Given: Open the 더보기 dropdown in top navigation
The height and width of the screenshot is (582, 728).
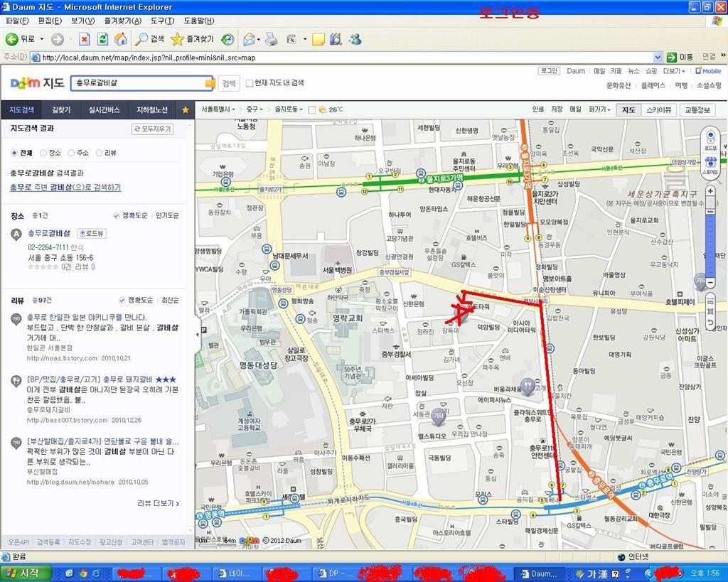Looking at the screenshot, I should pos(674,71).
